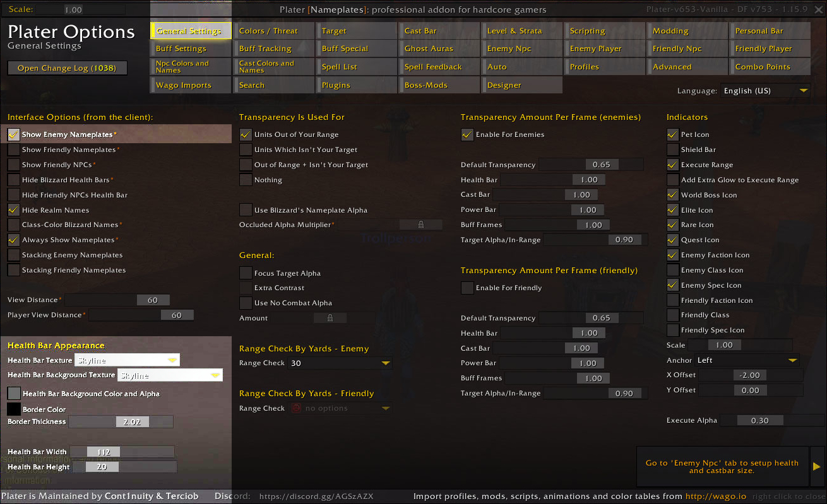Image resolution: width=827 pixels, height=504 pixels.
Task: Switch to the Enemy Npc tab
Action: click(521, 49)
